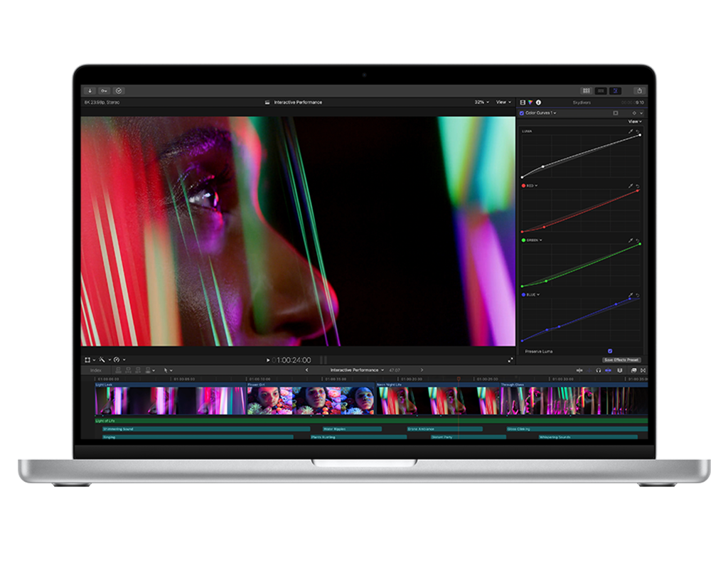Toggle the clip appearance switch above the timeline
This screenshot has height=573, width=728.
click(633, 370)
